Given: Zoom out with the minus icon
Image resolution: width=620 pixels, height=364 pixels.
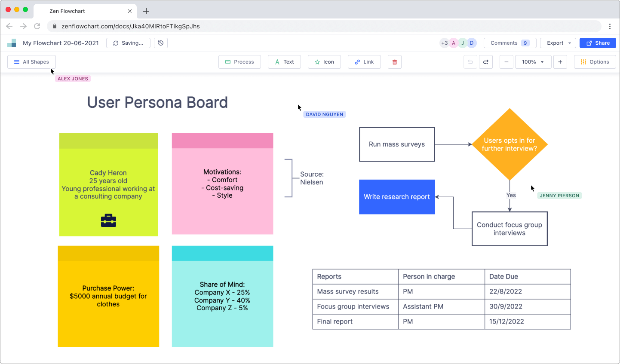Looking at the screenshot, I should 506,62.
